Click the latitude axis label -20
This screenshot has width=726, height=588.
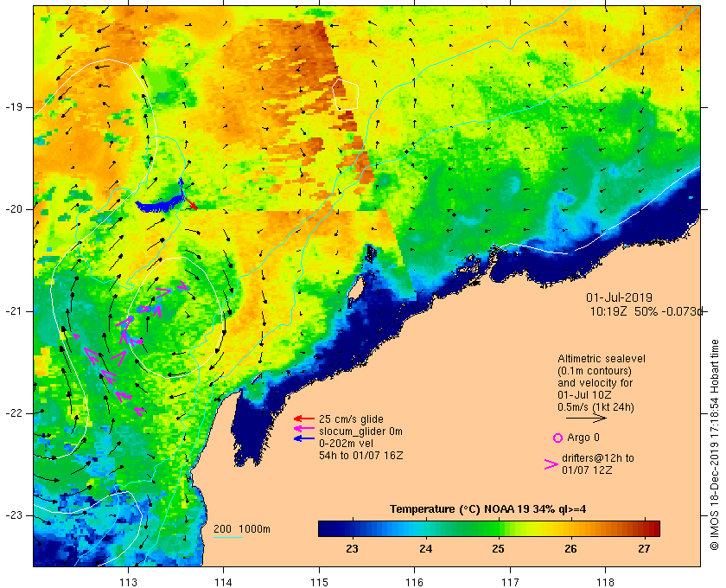pos(13,209)
